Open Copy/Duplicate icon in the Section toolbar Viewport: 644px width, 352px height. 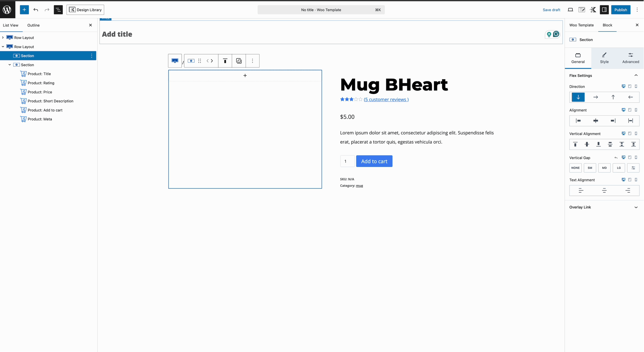(x=239, y=61)
